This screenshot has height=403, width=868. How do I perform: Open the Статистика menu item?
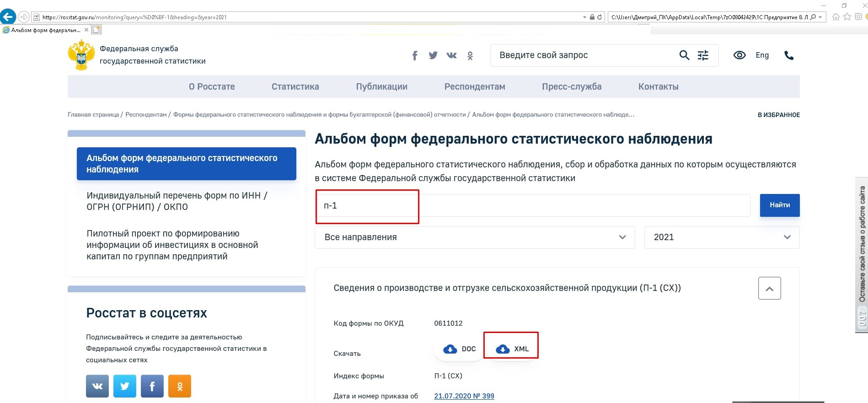point(295,86)
